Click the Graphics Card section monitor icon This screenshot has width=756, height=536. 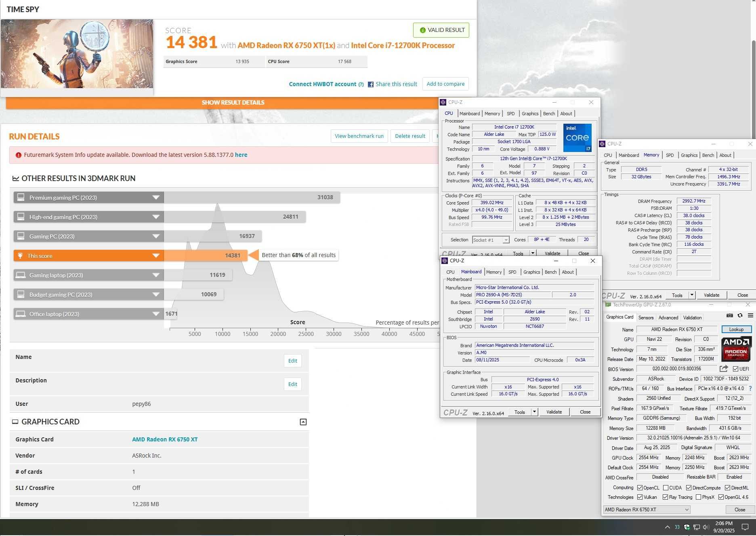tap(15, 422)
